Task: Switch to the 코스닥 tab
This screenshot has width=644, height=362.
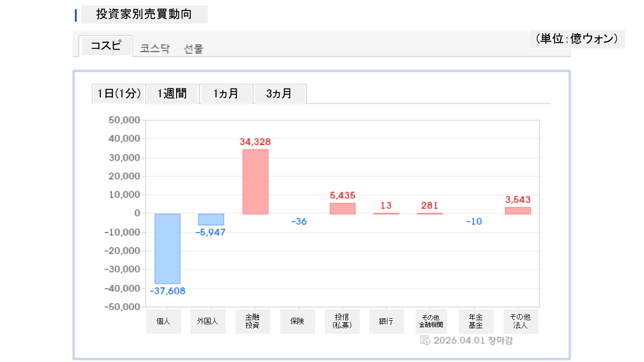Action: point(155,49)
